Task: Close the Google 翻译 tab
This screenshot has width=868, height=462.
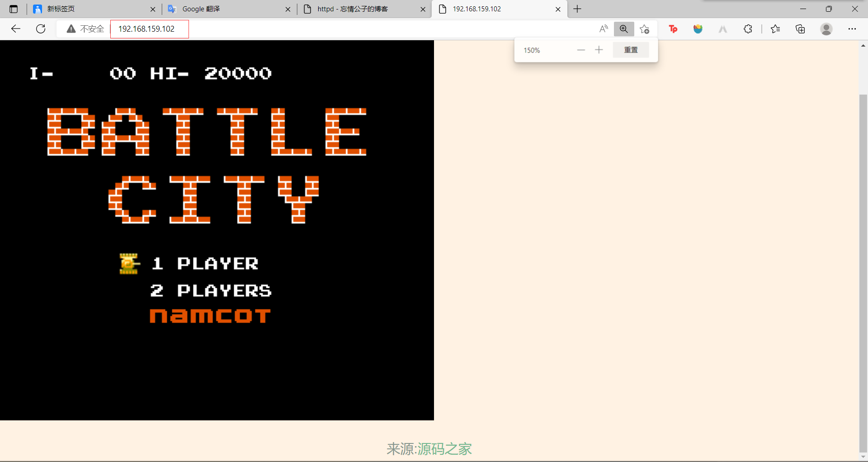Action: point(288,9)
